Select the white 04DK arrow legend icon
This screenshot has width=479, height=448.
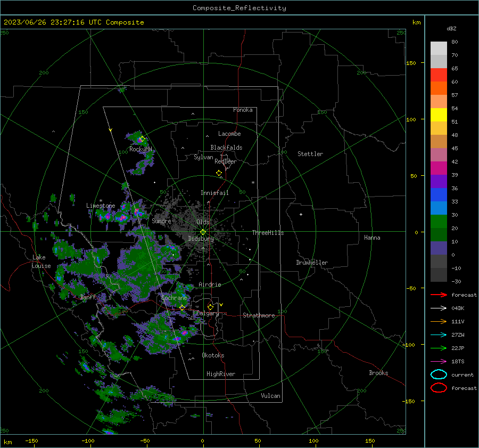point(439,308)
